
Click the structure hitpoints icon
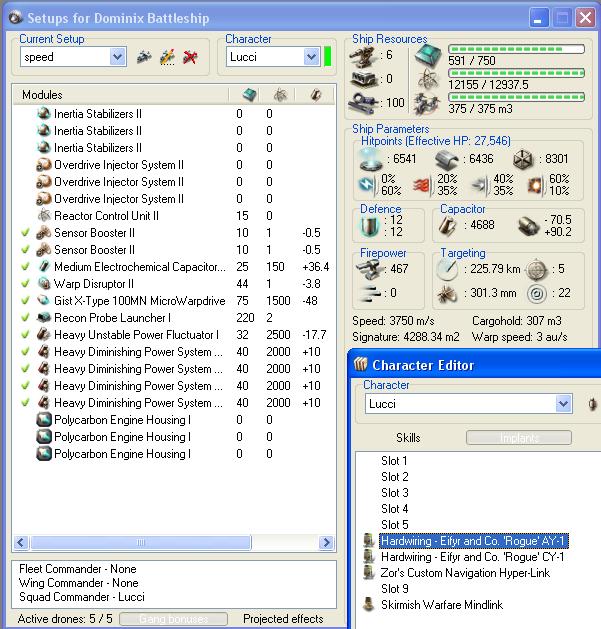(524, 160)
